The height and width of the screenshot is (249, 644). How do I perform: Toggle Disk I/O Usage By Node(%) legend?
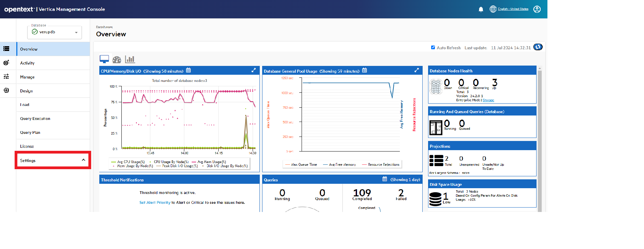point(225,166)
